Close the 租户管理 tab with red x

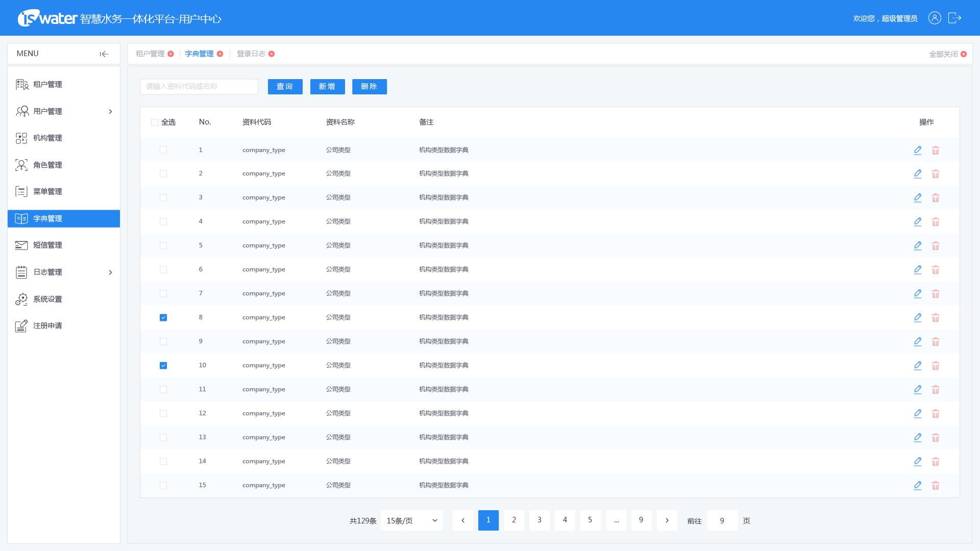[x=171, y=54]
